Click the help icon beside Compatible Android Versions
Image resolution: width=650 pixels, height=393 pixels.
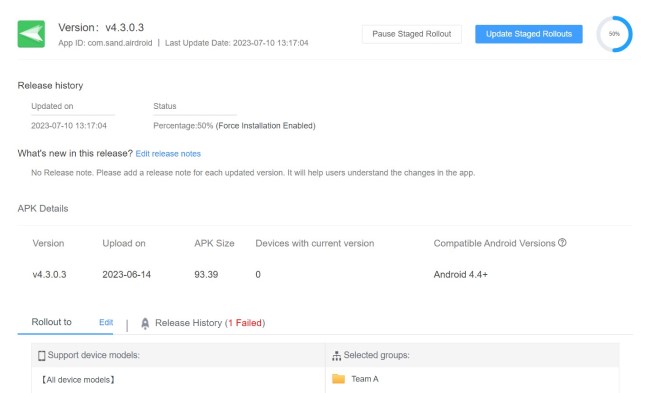[562, 243]
